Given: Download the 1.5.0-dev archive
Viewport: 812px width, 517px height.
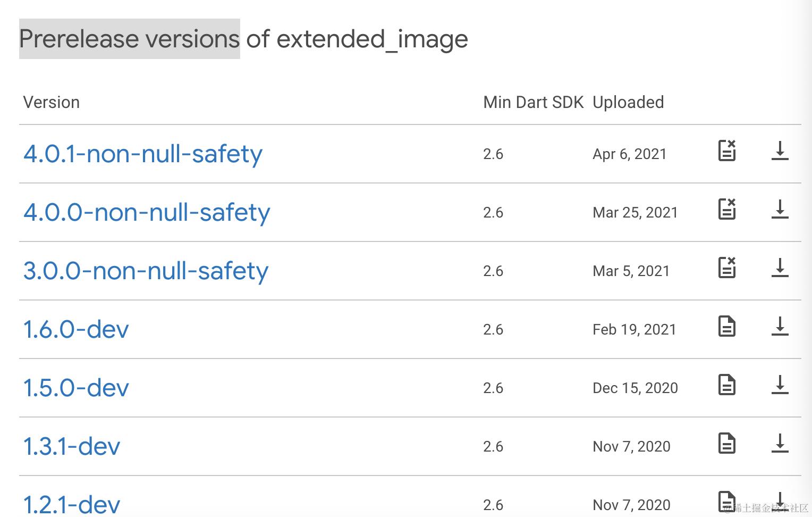Looking at the screenshot, I should coord(780,385).
